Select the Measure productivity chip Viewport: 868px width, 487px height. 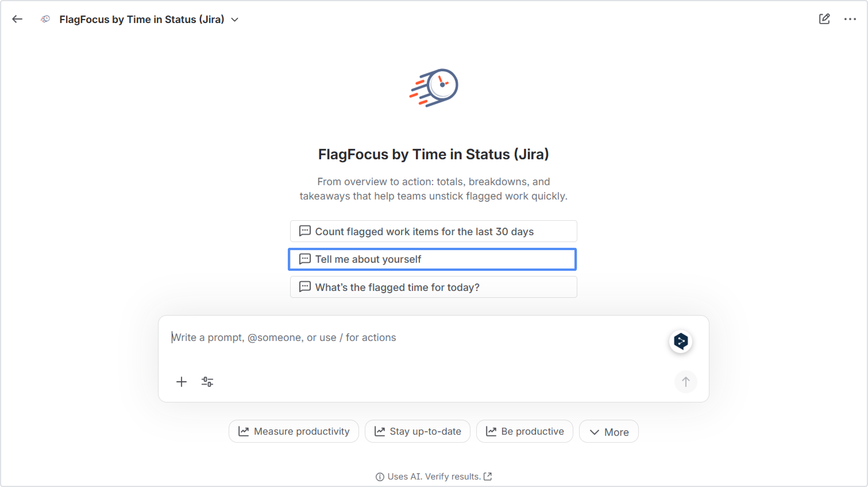pos(294,431)
